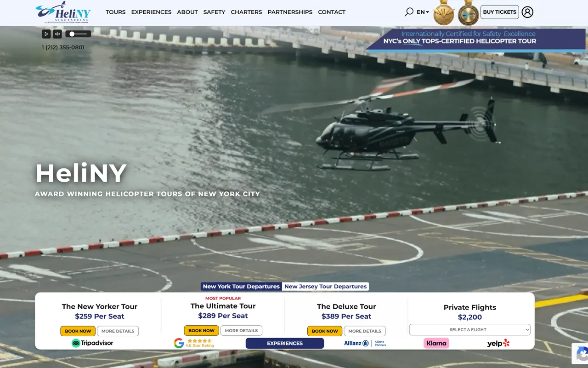This screenshot has width=588, height=368.
Task: Open the Google 4.6 Star Rating badge
Action: [x=194, y=343]
